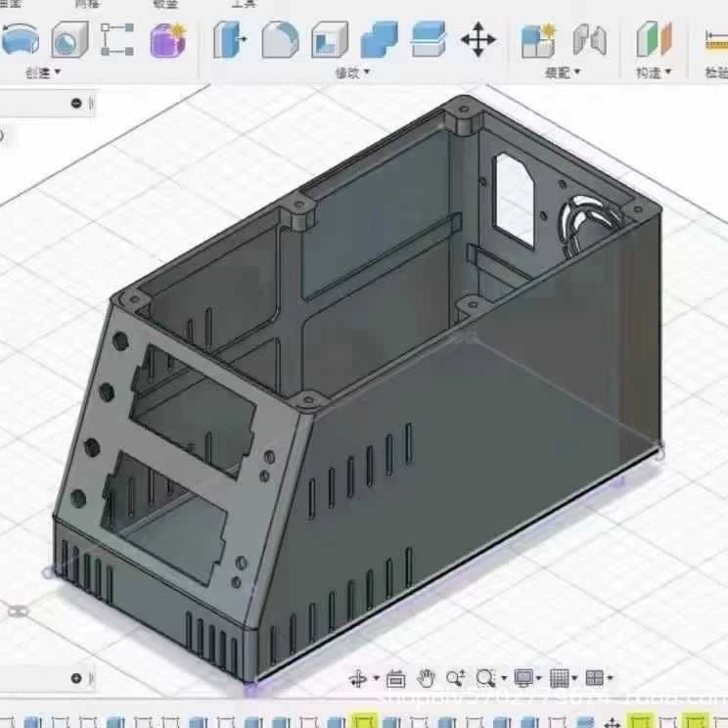The width and height of the screenshot is (728, 728).
Task: Choose the Move/Copy arrows tool
Action: (x=478, y=40)
